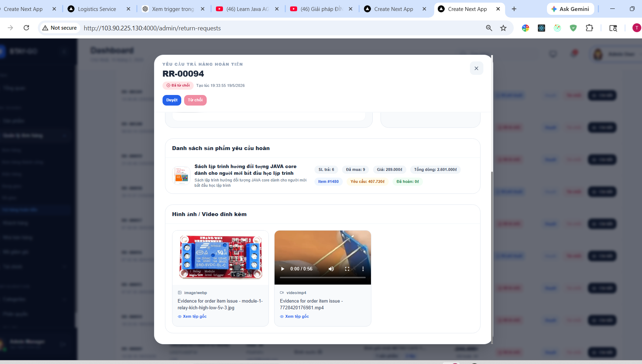
Task: Click the pink Từ chối button
Action: pos(195,100)
